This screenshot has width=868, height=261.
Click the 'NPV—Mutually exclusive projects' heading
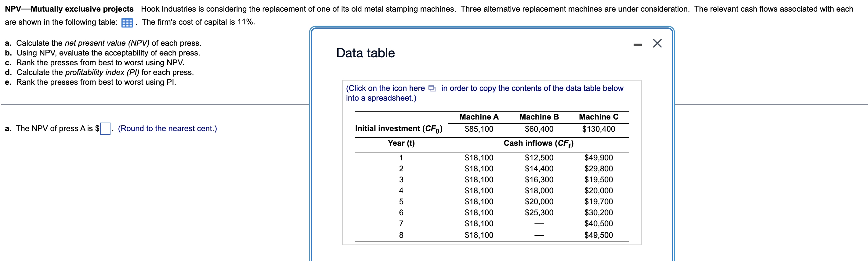pos(69,9)
